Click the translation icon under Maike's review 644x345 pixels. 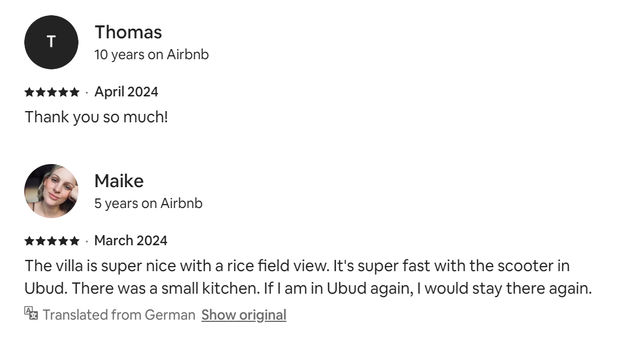pyautogui.click(x=31, y=313)
